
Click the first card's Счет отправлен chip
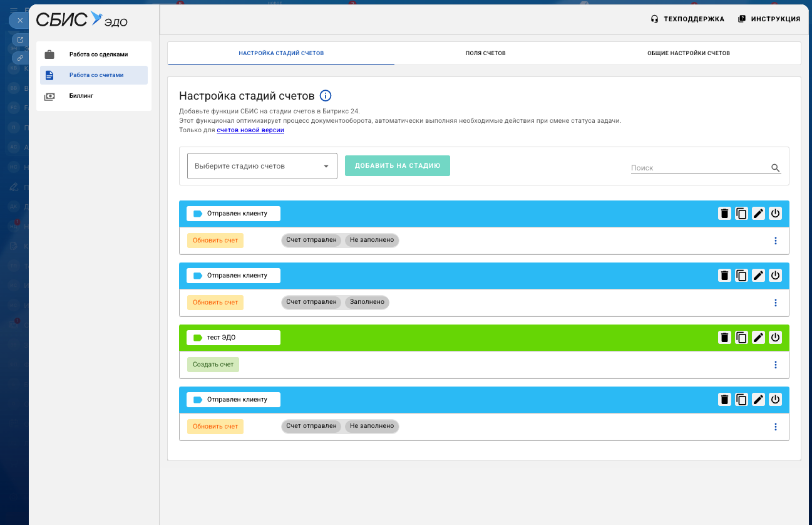[x=311, y=240]
